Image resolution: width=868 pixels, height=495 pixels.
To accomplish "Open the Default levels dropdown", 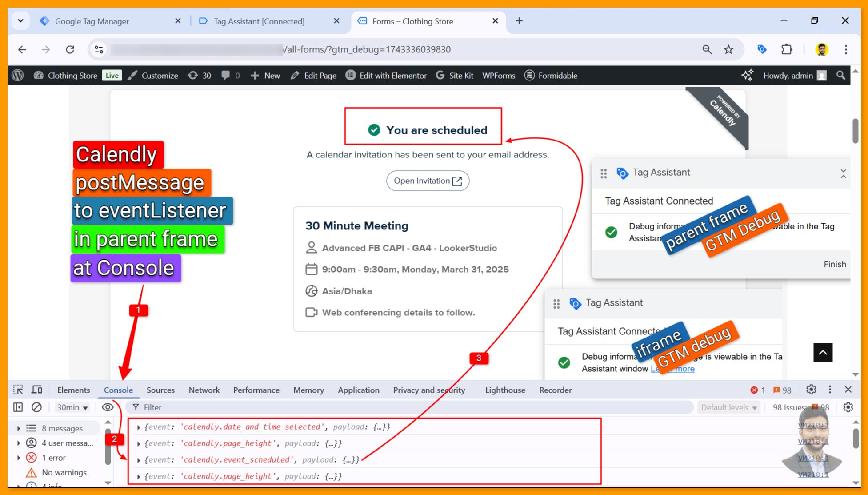I will pos(728,407).
